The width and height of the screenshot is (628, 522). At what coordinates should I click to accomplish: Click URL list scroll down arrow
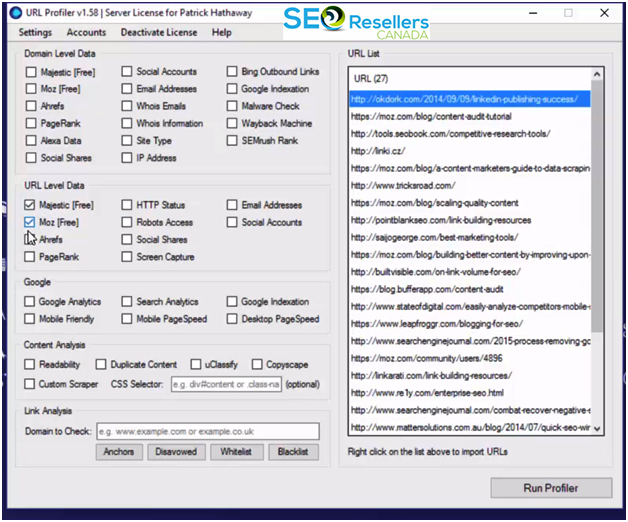597,429
